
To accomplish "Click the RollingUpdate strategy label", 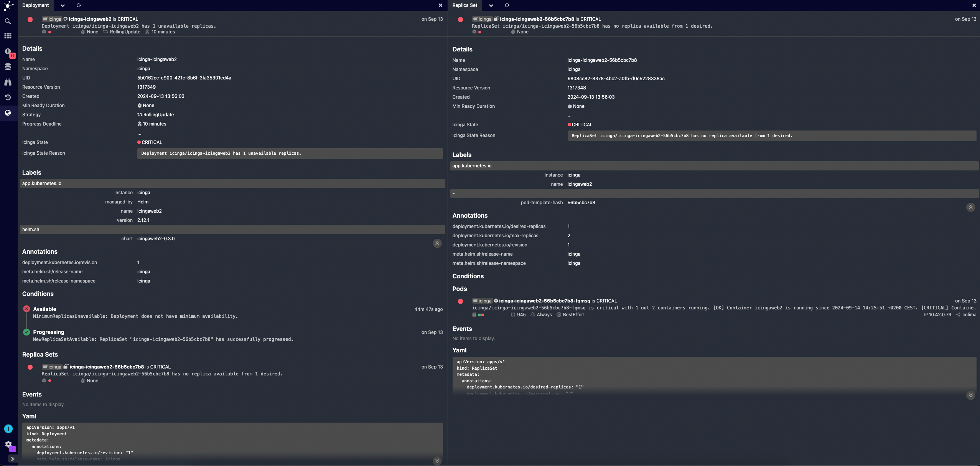I will [159, 114].
